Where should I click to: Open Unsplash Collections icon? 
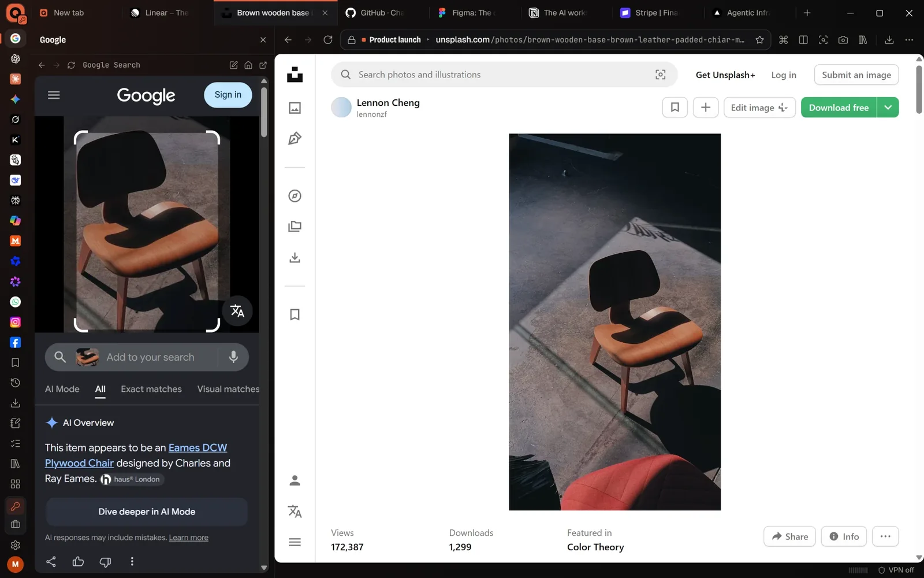point(295,227)
